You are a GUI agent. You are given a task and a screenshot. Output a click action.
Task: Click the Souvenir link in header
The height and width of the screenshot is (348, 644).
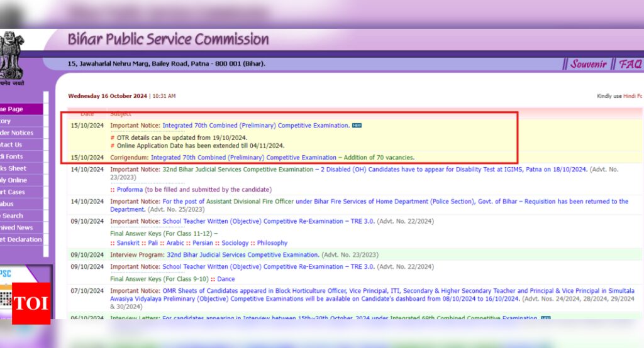(588, 64)
